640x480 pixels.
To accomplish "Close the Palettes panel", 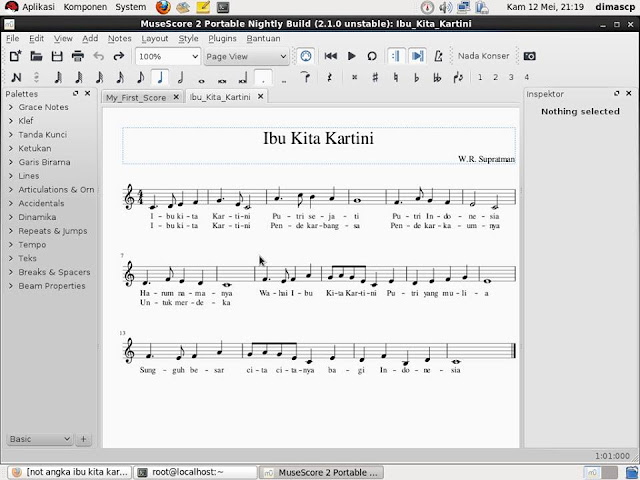I will click(87, 93).
